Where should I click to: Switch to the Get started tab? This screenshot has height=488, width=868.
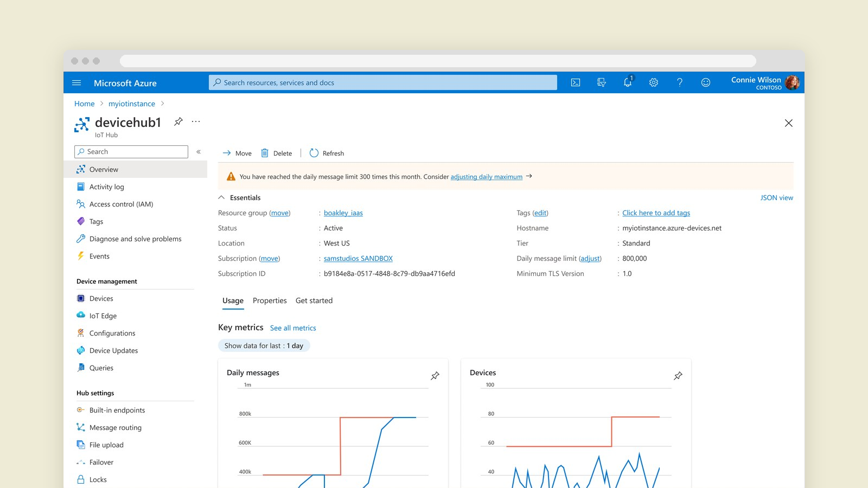[x=314, y=301]
